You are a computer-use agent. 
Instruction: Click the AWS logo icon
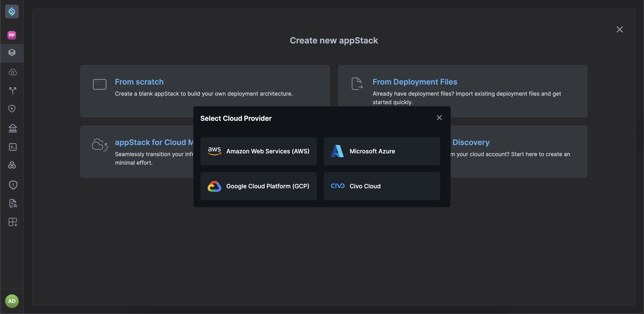tap(214, 151)
